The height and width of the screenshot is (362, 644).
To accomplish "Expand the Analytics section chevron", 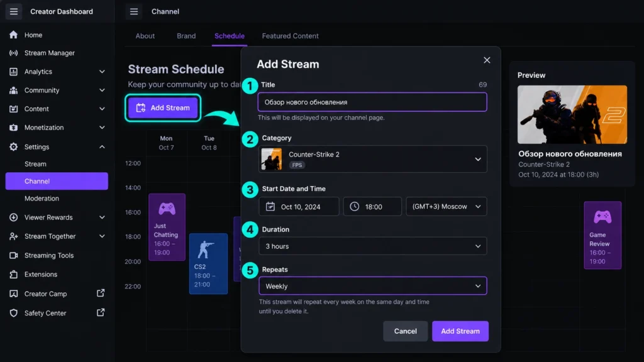I will point(102,72).
